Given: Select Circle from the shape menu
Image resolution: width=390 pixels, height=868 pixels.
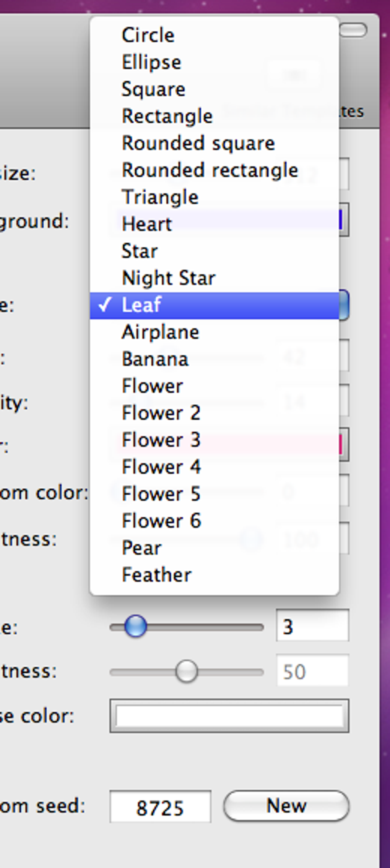Looking at the screenshot, I should (148, 35).
